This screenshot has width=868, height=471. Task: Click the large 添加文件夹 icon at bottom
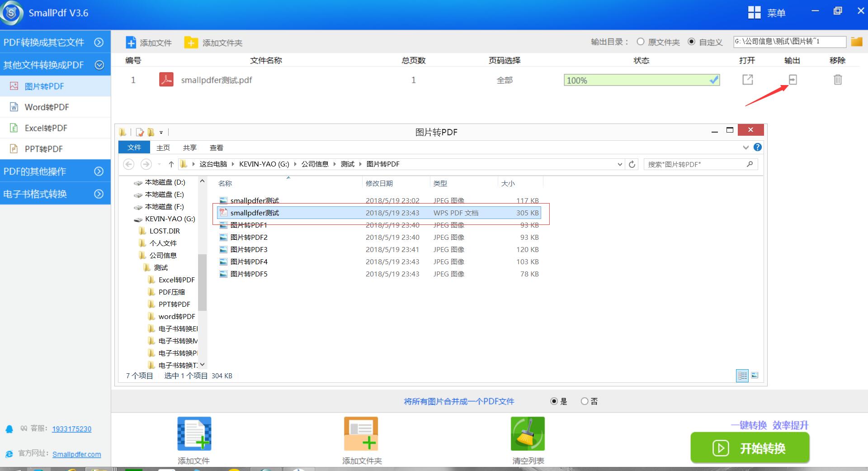pyautogui.click(x=361, y=433)
